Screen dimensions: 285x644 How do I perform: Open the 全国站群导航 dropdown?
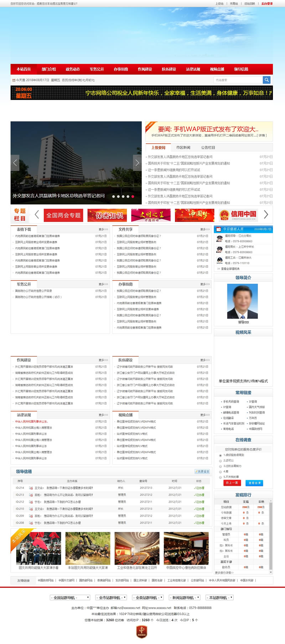click(x=70, y=598)
